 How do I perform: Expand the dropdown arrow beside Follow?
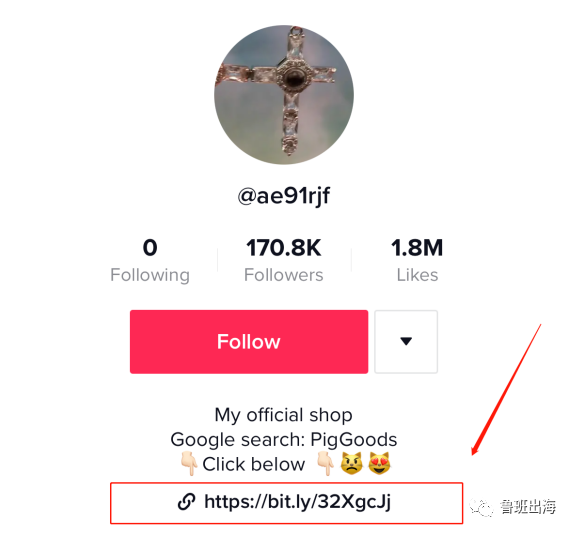(406, 342)
